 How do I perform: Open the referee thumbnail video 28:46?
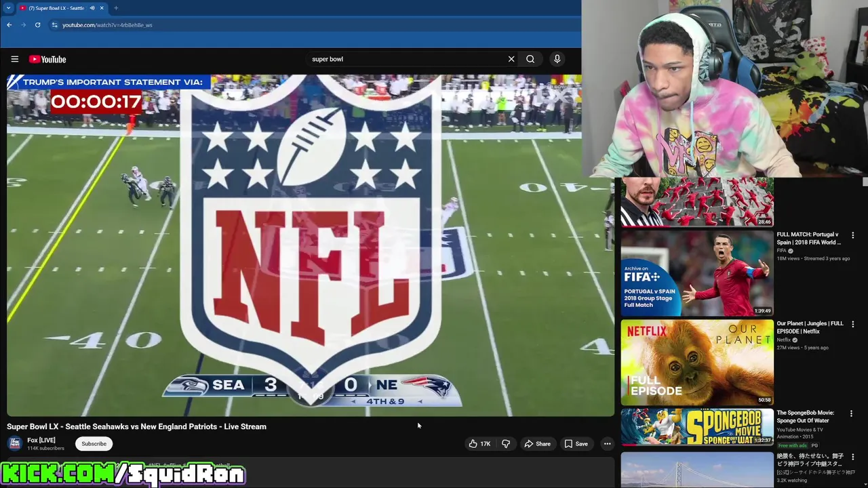(697, 202)
